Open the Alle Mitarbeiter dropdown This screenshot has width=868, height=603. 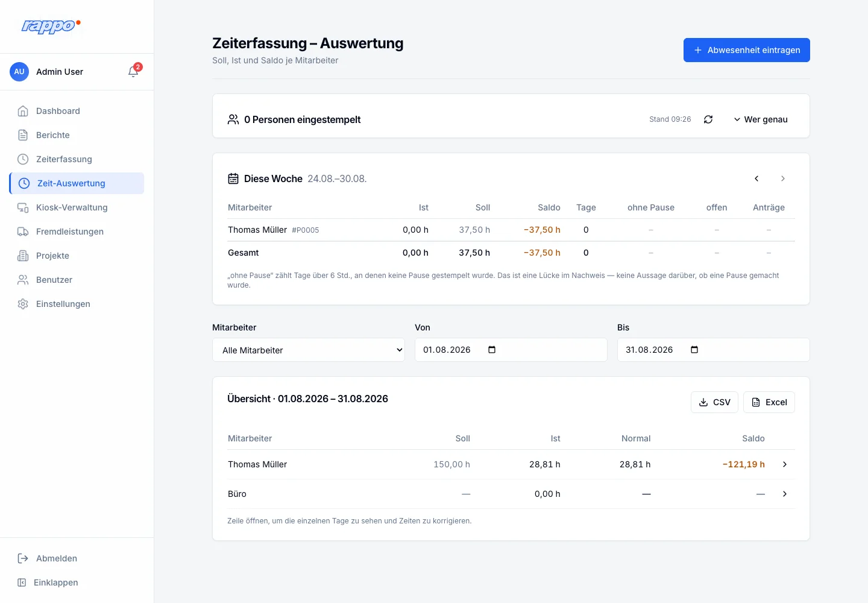[x=309, y=350]
